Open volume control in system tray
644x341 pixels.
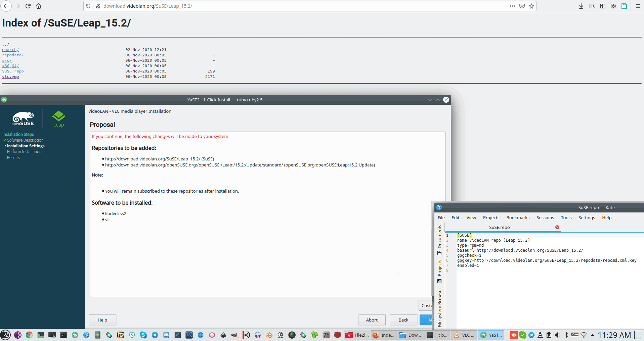[x=558, y=335]
